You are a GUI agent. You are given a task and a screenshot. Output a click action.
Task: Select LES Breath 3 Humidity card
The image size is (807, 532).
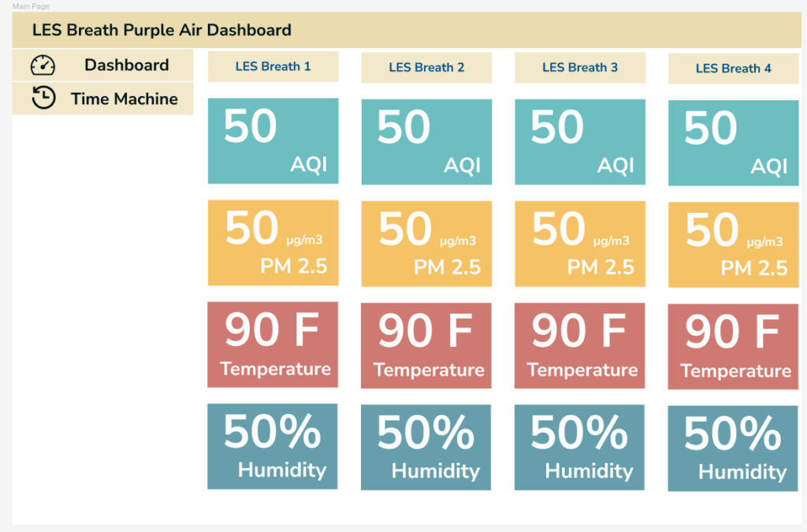(x=579, y=448)
